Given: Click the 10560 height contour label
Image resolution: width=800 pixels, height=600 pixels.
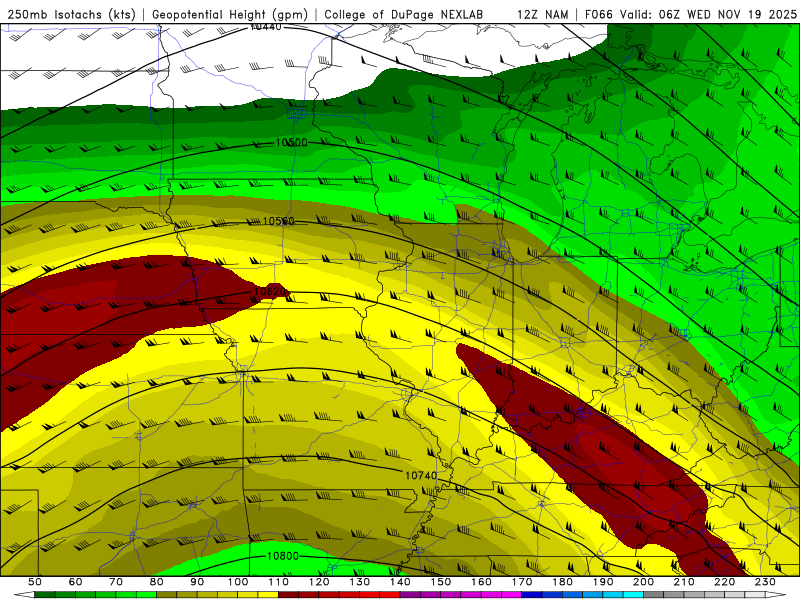Looking at the screenshot, I should click(x=279, y=221).
